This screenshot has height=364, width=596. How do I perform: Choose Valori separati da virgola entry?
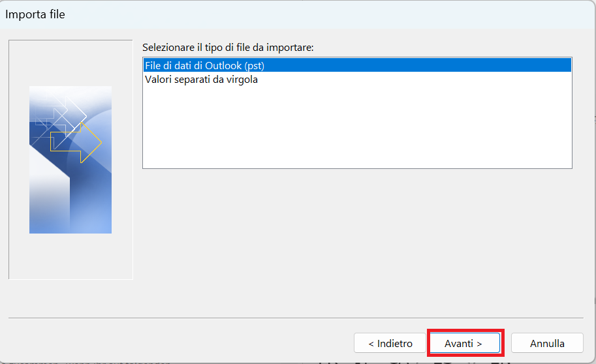[201, 80]
